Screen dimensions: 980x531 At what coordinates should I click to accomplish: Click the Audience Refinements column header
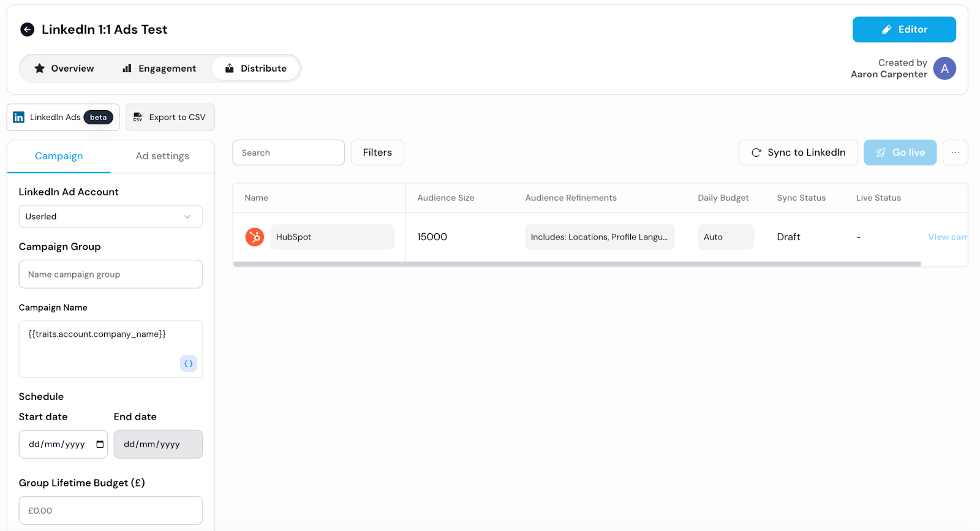(x=571, y=198)
